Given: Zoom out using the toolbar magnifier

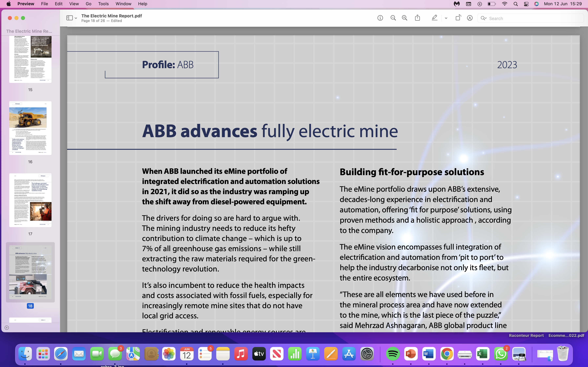Looking at the screenshot, I should coord(393,18).
